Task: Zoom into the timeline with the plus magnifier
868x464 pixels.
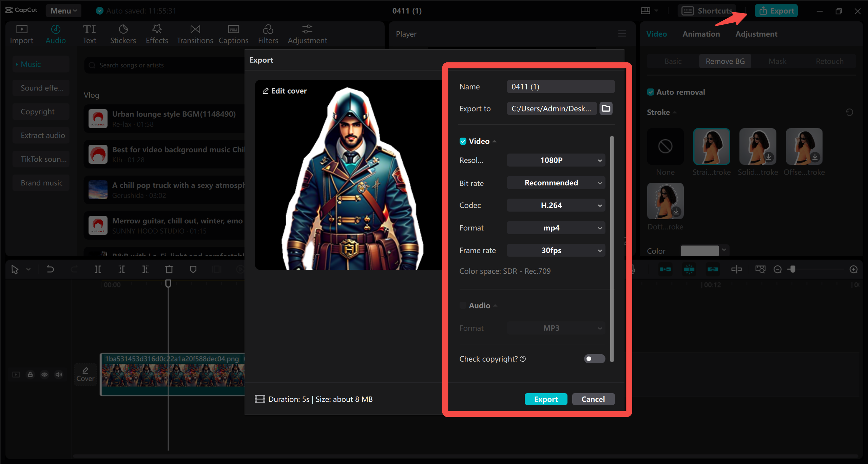Action: click(853, 269)
